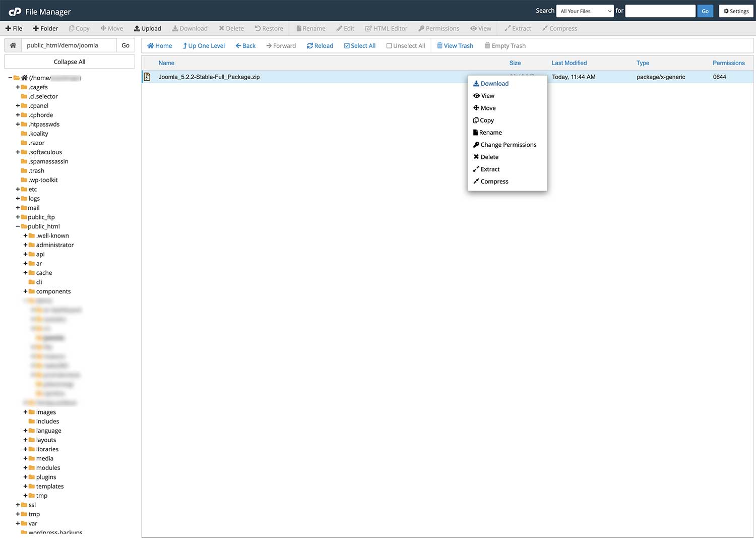Expand the .cagefs folder
Screen dimensions: 756x538
point(18,87)
